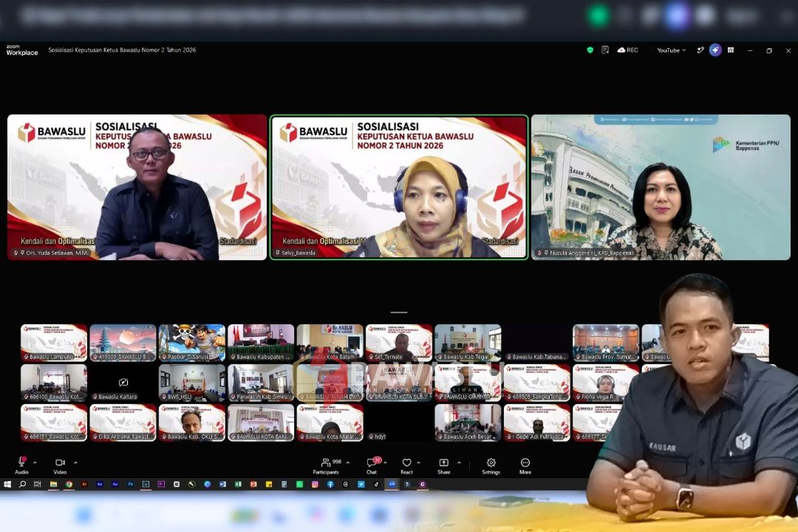
Task: Expand the Audio options caret
Action: click(35, 463)
